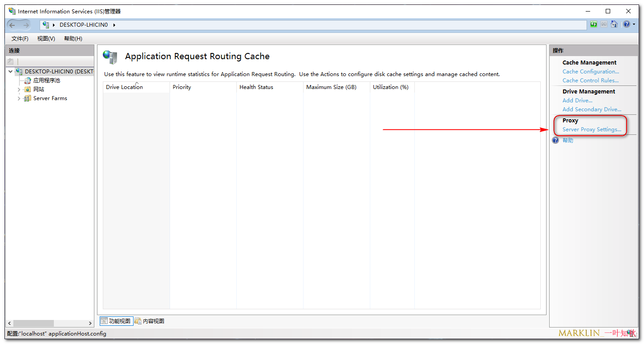The image size is (644, 344).
Task: Open Cache Control Rules... action
Action: 591,81
